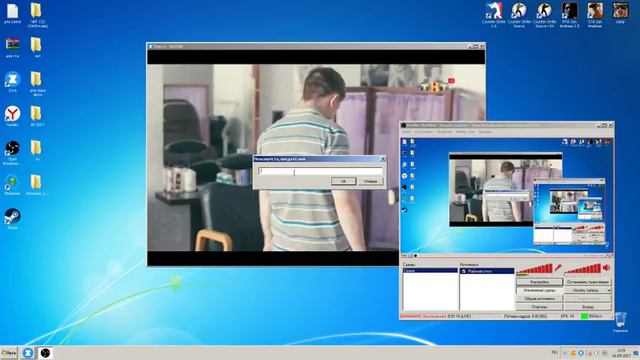Close the input dialog with its X

point(383,159)
